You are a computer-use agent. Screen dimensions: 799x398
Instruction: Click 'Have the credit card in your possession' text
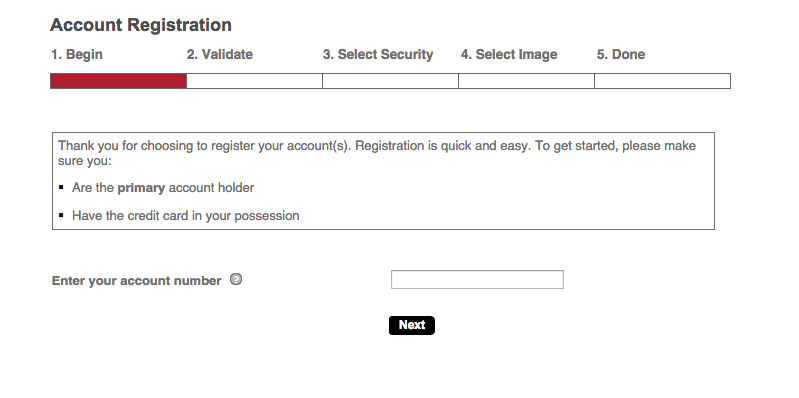(x=185, y=216)
